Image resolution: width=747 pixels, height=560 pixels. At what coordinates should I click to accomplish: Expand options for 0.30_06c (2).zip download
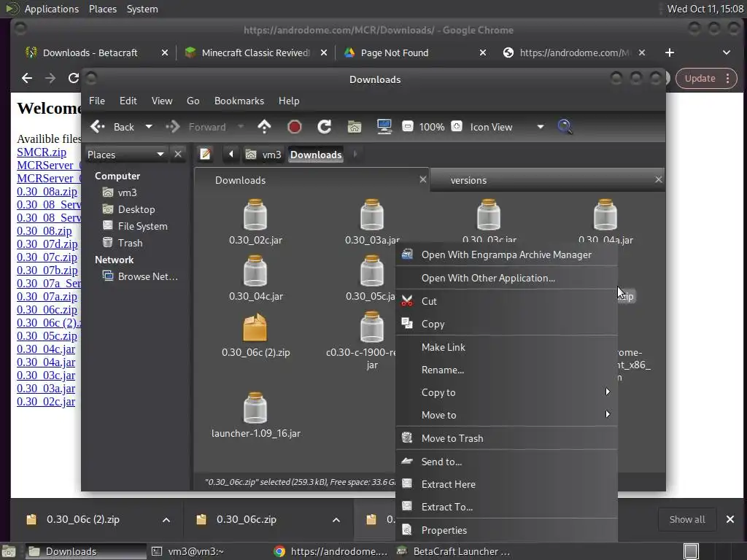click(166, 519)
